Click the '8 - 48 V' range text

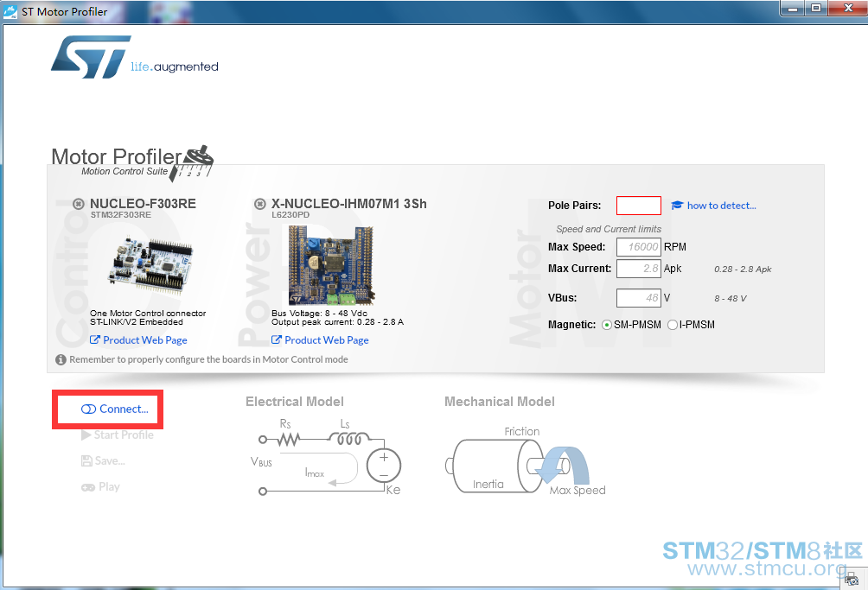731,298
